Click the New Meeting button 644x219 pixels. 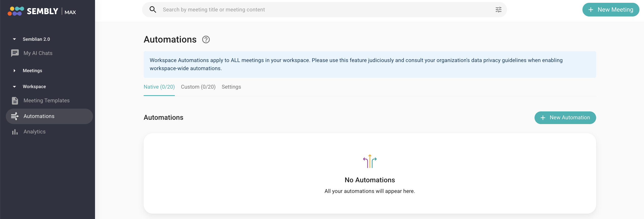pos(611,10)
